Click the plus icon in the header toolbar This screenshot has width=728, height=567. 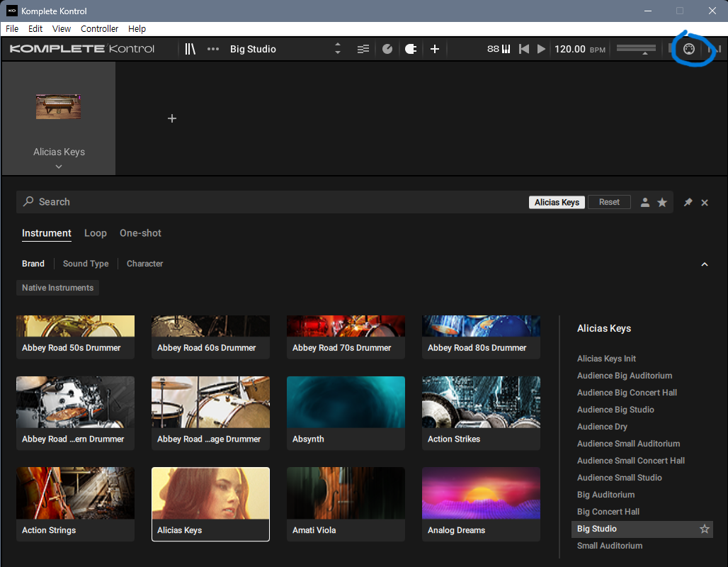435,49
